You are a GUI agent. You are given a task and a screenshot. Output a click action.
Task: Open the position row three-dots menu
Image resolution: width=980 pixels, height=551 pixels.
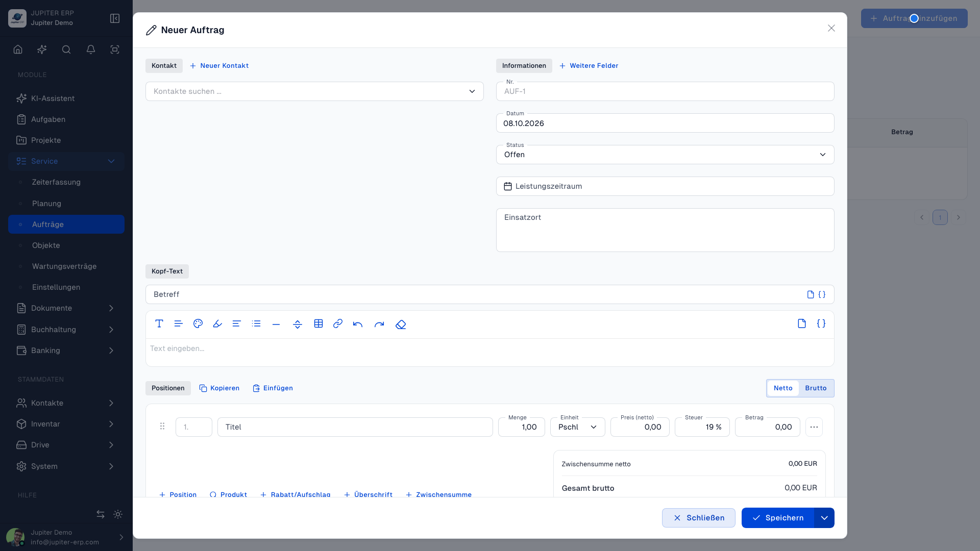click(814, 427)
